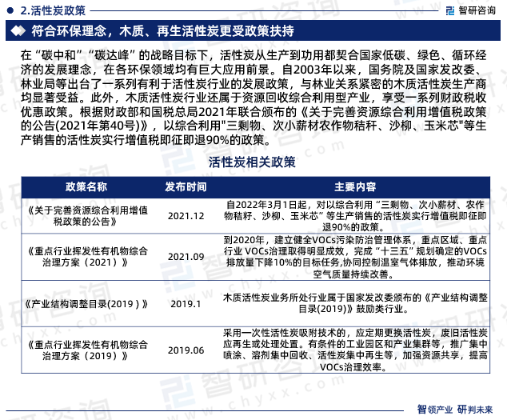Select the cell 《重点行业挥发性有机物综合治理方案（2021）》
The image size is (507, 420).
tap(86, 257)
